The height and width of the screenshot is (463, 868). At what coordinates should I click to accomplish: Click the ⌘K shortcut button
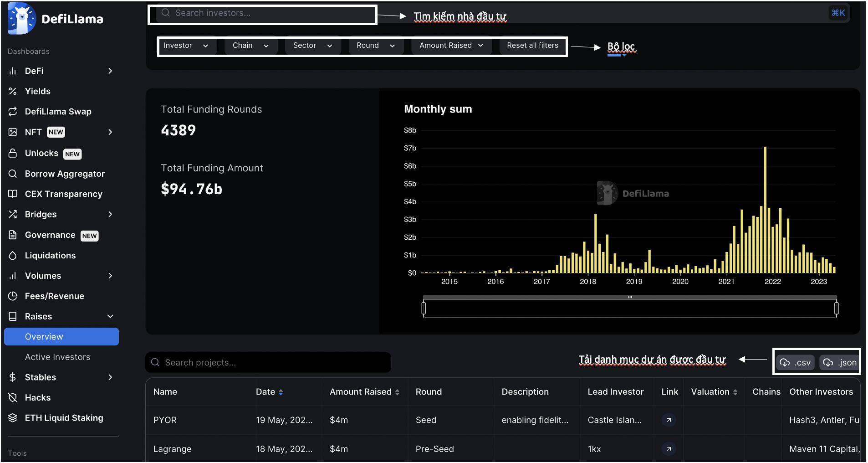[838, 13]
